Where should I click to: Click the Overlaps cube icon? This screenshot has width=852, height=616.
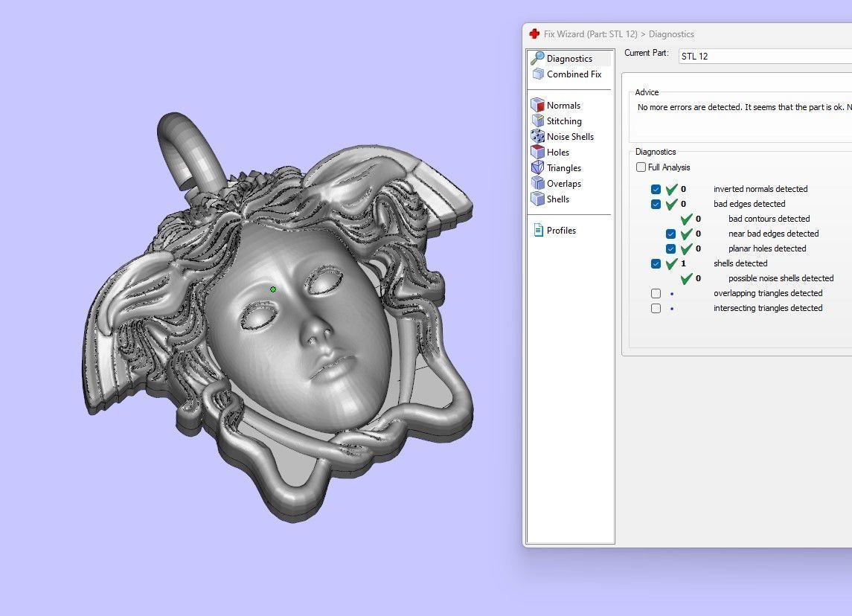point(537,183)
